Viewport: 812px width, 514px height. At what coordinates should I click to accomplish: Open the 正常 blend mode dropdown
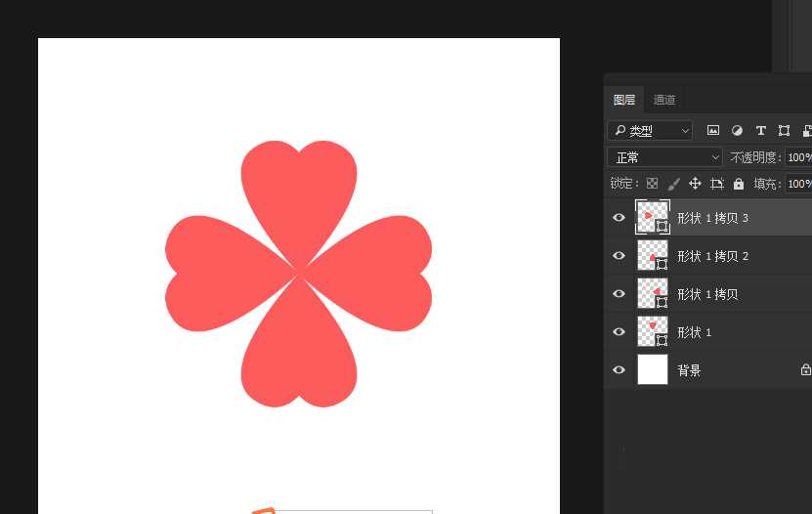coord(664,157)
